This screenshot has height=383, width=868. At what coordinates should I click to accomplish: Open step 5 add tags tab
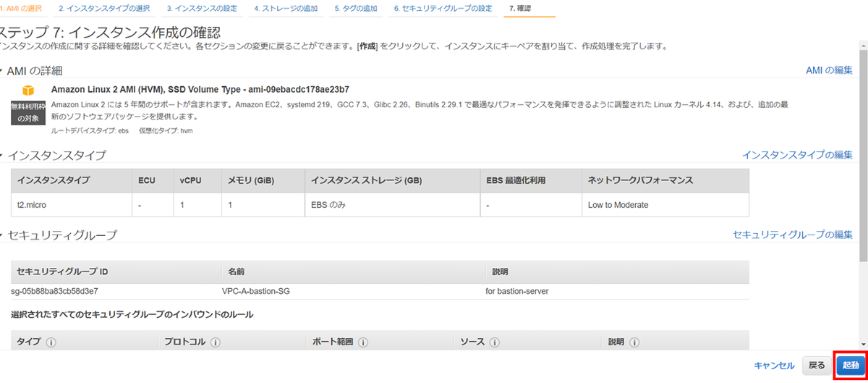356,9
